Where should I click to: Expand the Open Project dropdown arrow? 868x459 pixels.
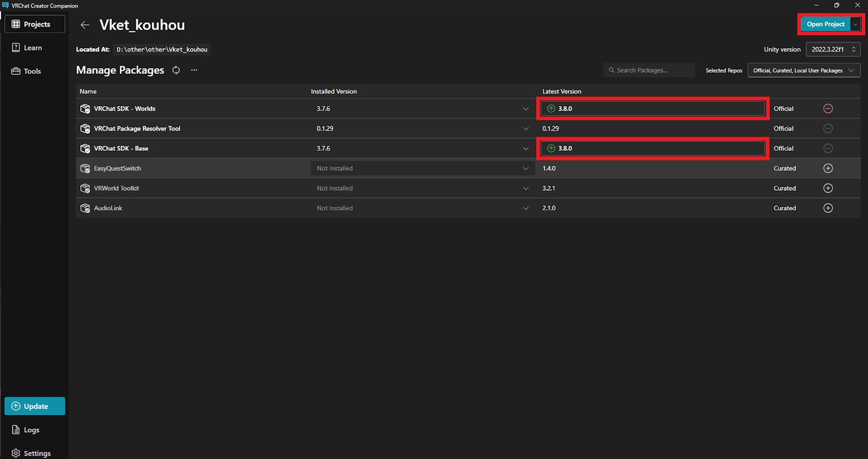click(856, 24)
